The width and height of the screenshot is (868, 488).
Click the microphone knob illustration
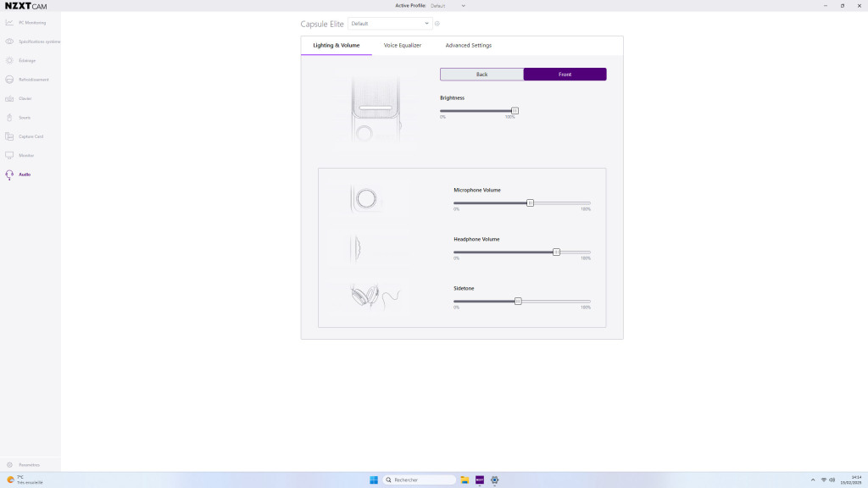(x=365, y=198)
